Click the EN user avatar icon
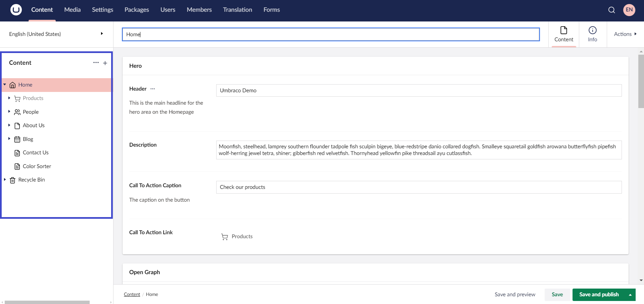Viewport: 644px width, 304px height. click(x=629, y=10)
